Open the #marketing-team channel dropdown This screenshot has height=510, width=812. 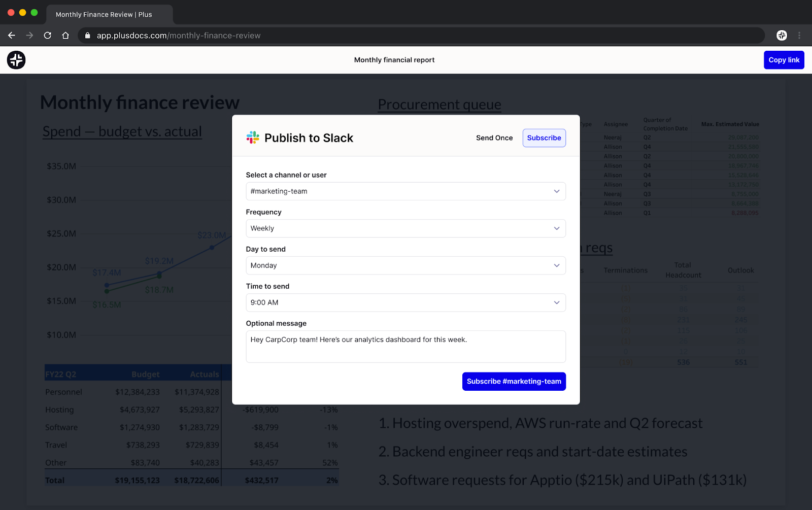[x=405, y=191]
